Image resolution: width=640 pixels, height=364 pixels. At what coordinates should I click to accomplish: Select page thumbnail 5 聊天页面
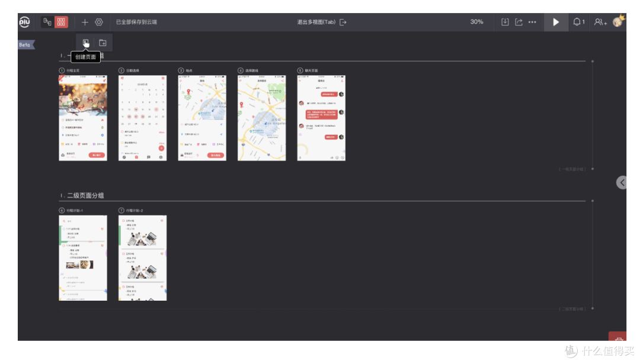coord(321,118)
